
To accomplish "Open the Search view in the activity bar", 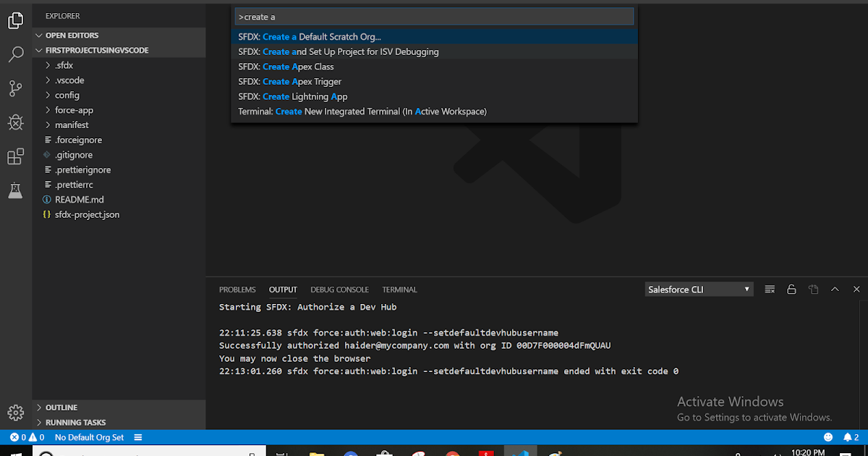I will (15, 54).
